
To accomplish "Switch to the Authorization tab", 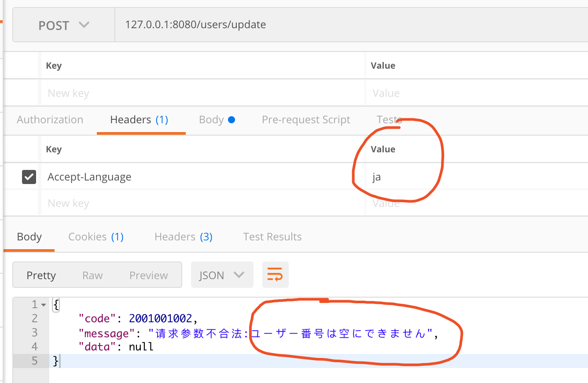I will tap(50, 120).
